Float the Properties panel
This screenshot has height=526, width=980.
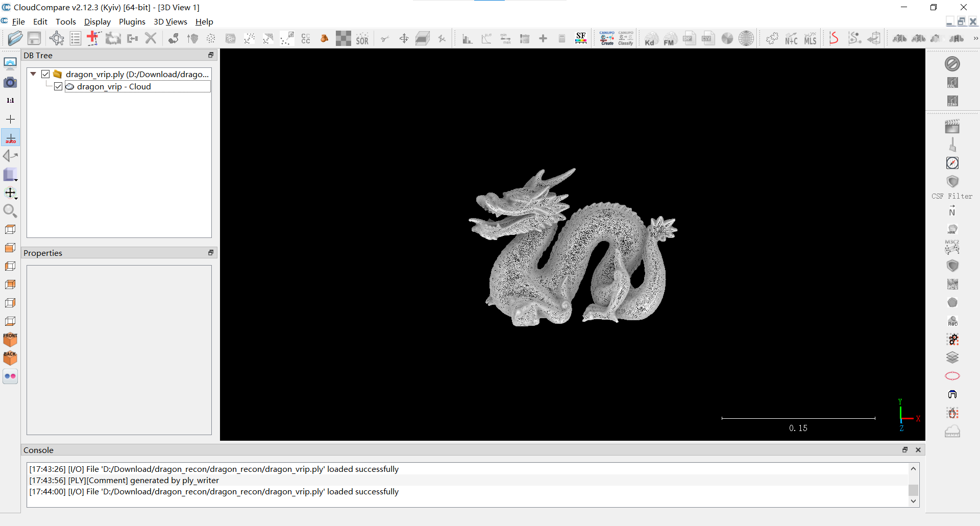[211, 253]
